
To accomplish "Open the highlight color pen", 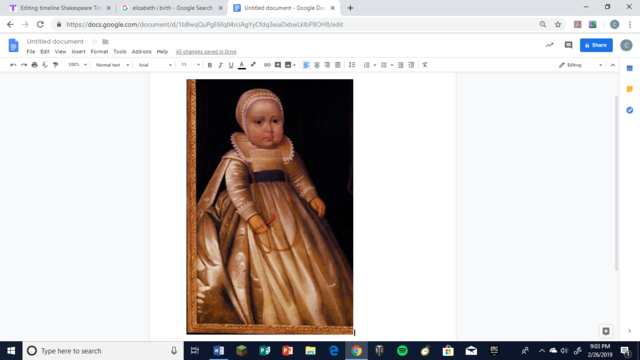I will 253,65.
